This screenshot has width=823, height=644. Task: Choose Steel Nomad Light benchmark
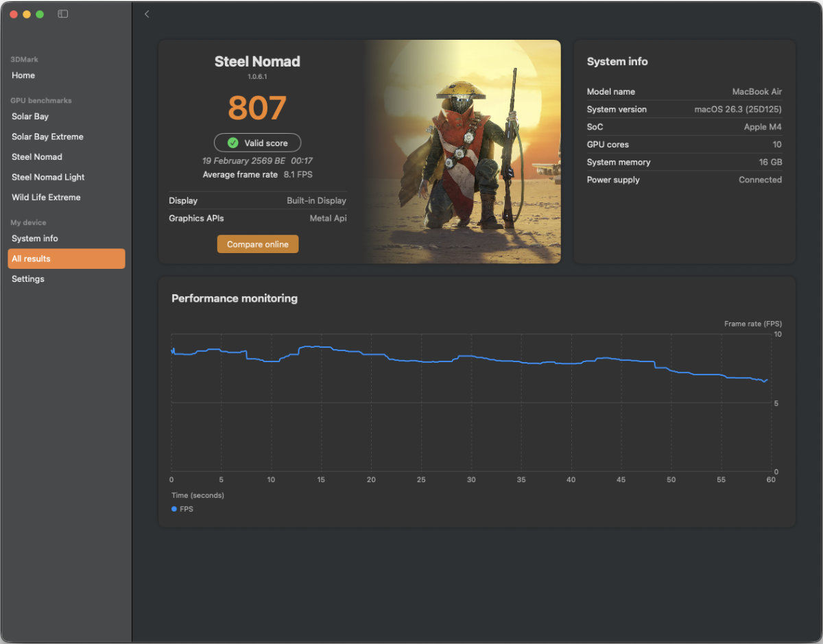point(48,177)
